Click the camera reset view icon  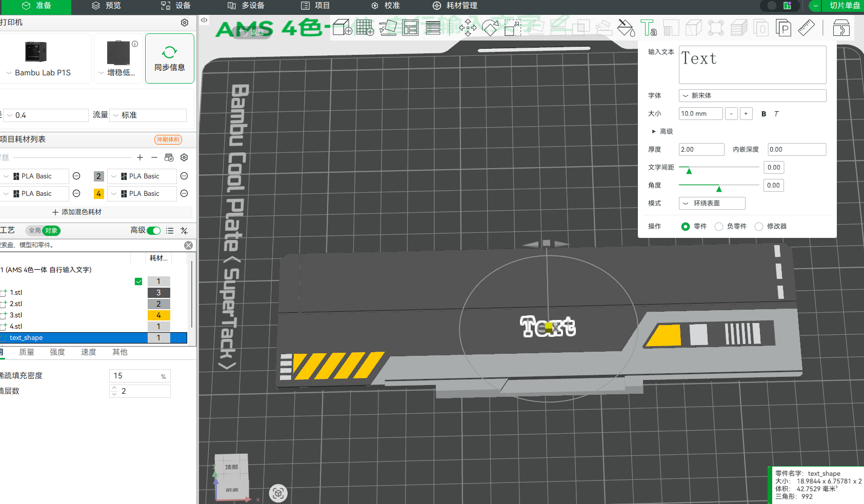(278, 493)
